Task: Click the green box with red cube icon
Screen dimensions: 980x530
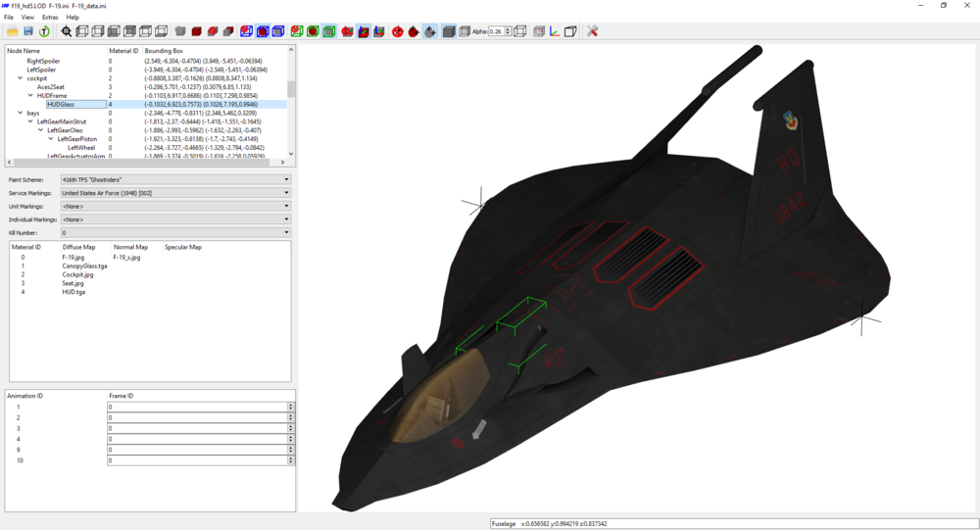Action: [314, 31]
